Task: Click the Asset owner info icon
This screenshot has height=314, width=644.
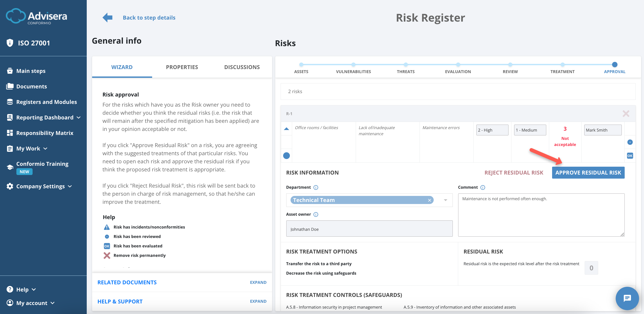Action: pyautogui.click(x=316, y=214)
